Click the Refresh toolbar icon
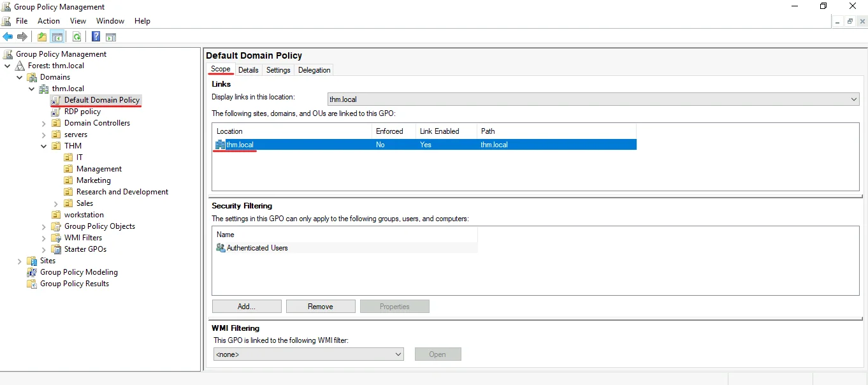Screen dimensions: 868x385 pyautogui.click(x=76, y=37)
